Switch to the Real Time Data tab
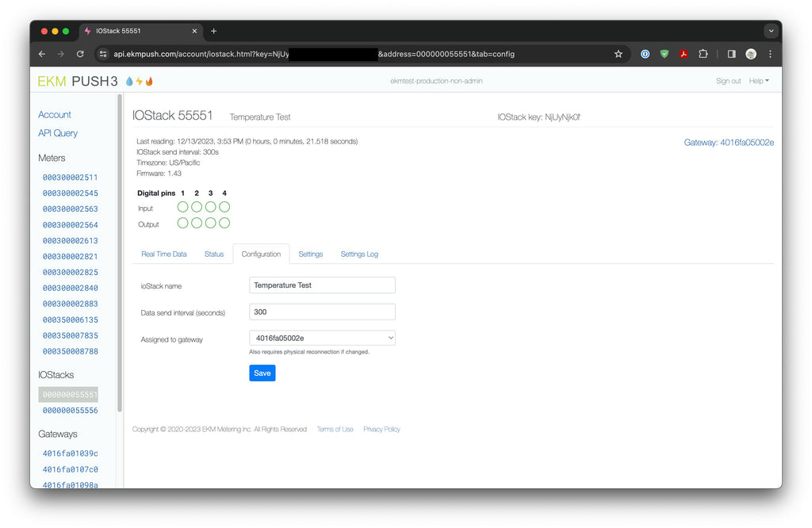The image size is (812, 528). click(164, 254)
